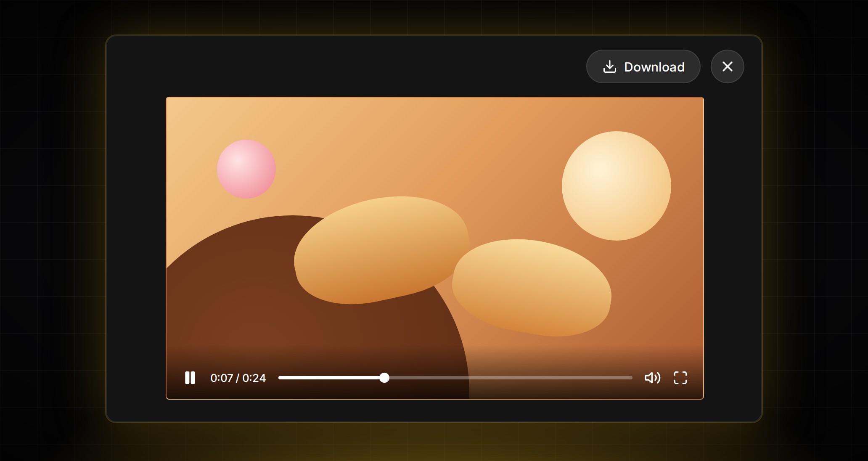Mute the video with the speaker icon
Viewport: 868px width, 461px height.
(x=652, y=378)
